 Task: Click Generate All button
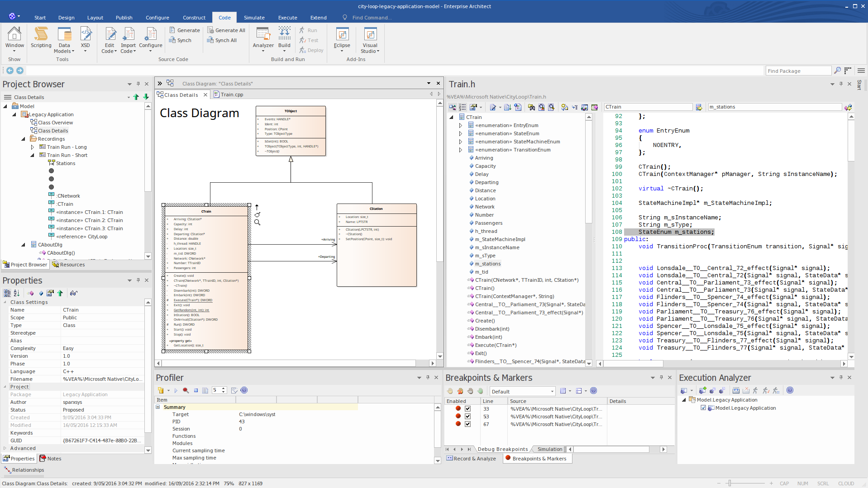point(226,30)
